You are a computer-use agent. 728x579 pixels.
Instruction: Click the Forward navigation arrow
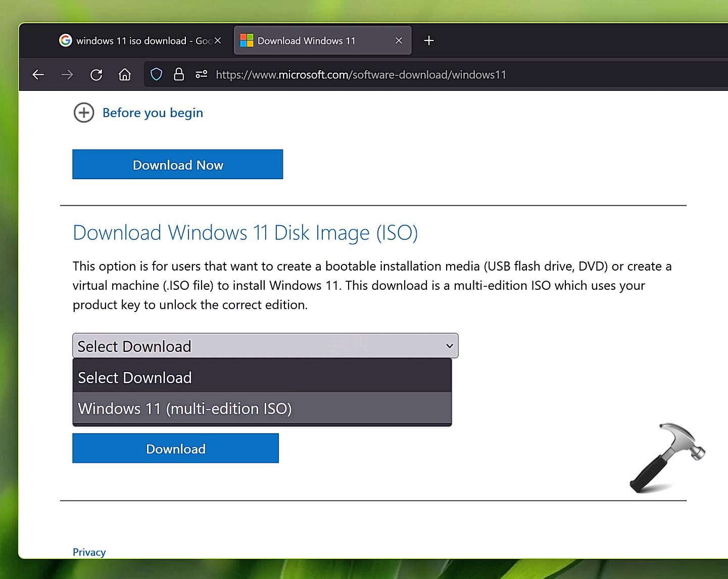67,75
